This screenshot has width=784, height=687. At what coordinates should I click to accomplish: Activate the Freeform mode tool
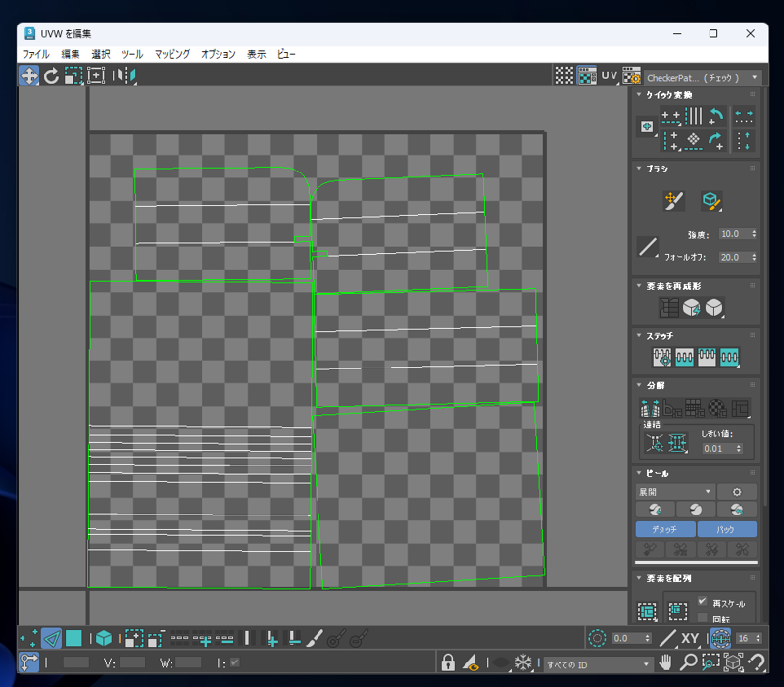[96, 76]
